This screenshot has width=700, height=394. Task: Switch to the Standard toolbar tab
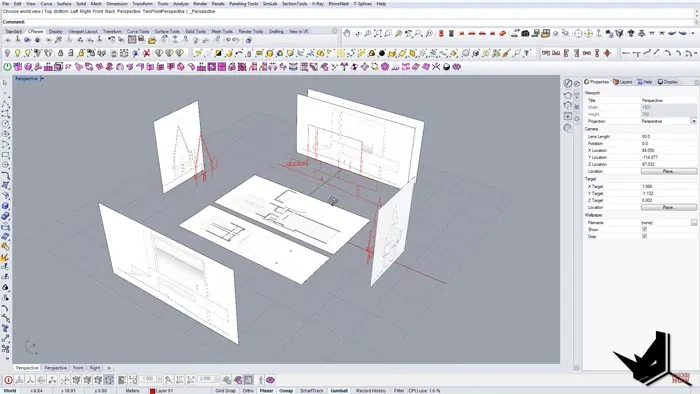coord(13,32)
